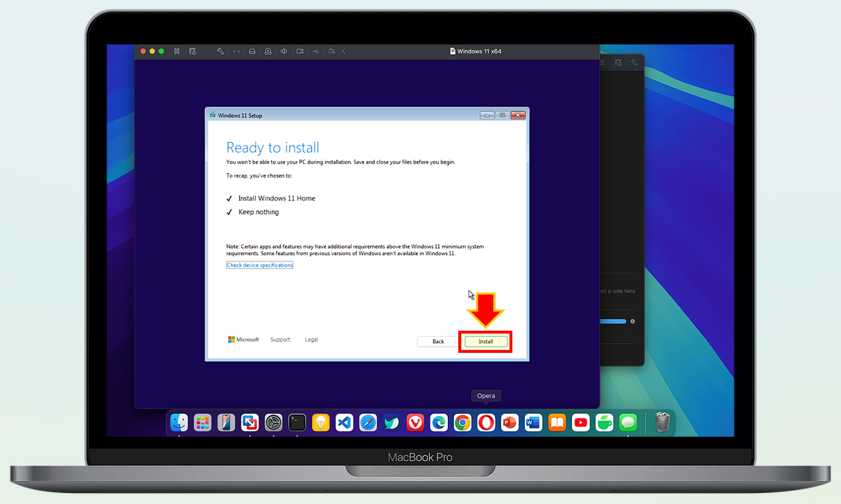841x504 pixels.
Task: Take a snapshot with the VM toolbar snapshot icon
Action: [193, 51]
